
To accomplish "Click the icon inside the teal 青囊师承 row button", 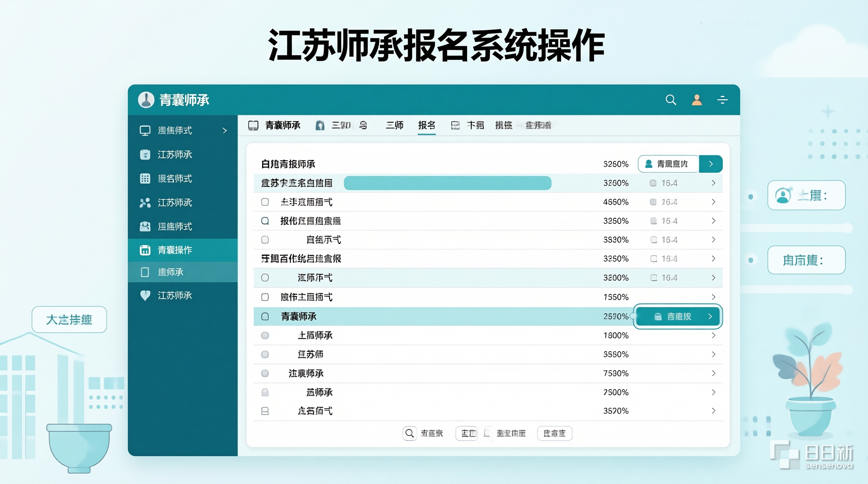I will pyautogui.click(x=658, y=317).
